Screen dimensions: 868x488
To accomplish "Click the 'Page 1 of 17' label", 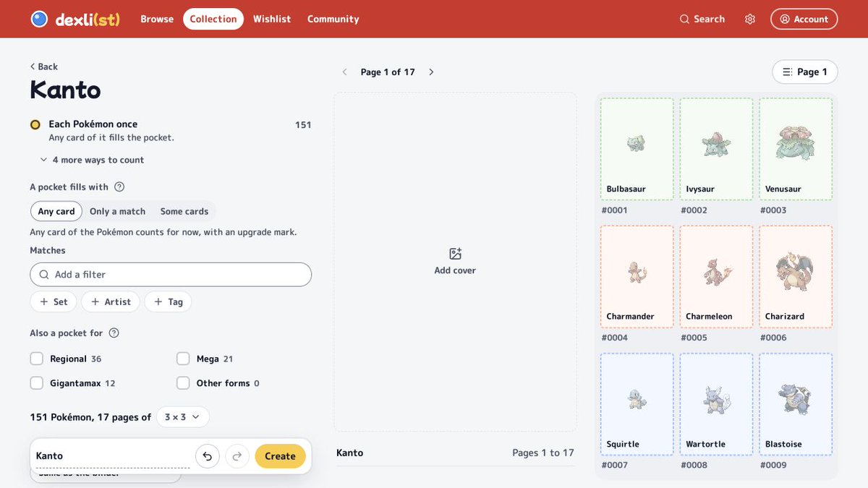I will click(x=388, y=72).
